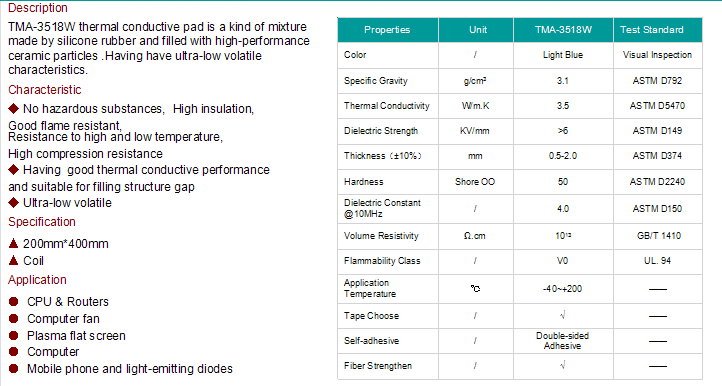Screen dimensions: 722x386
Task: Select the TMA-3518W column header
Action: click(563, 30)
